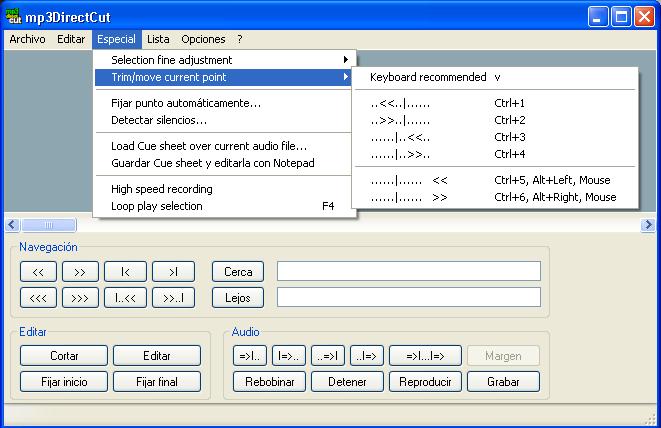Click the >>..| navigation button
The height and width of the screenshot is (428, 661).
click(173, 298)
